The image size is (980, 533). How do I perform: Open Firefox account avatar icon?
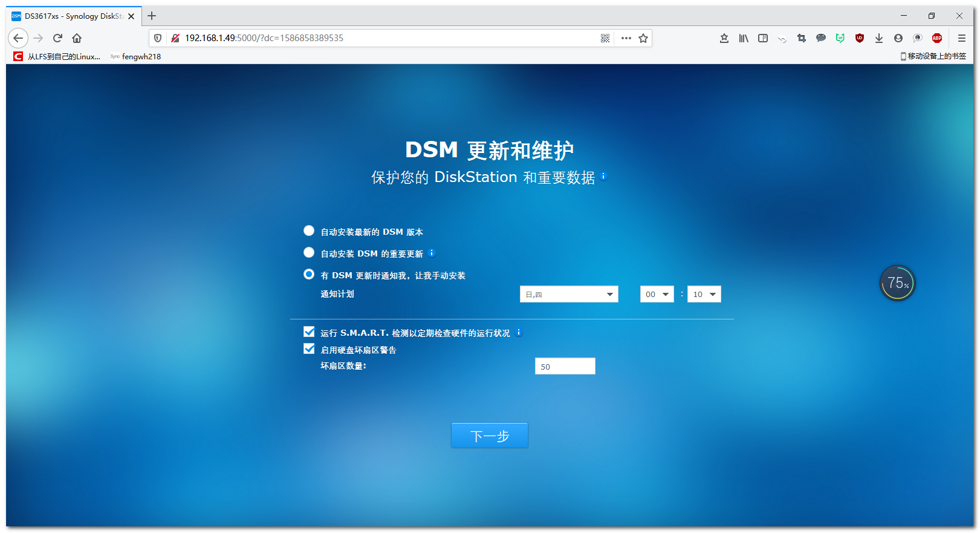[898, 38]
